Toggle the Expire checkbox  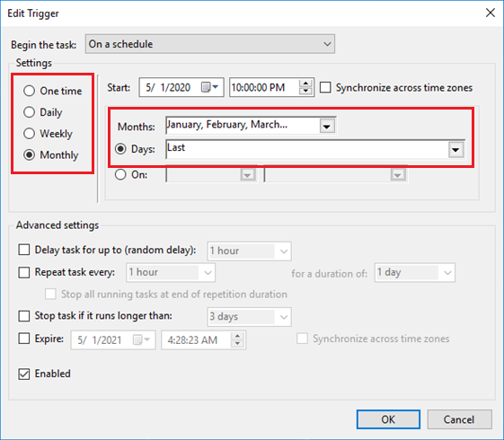[x=24, y=339]
